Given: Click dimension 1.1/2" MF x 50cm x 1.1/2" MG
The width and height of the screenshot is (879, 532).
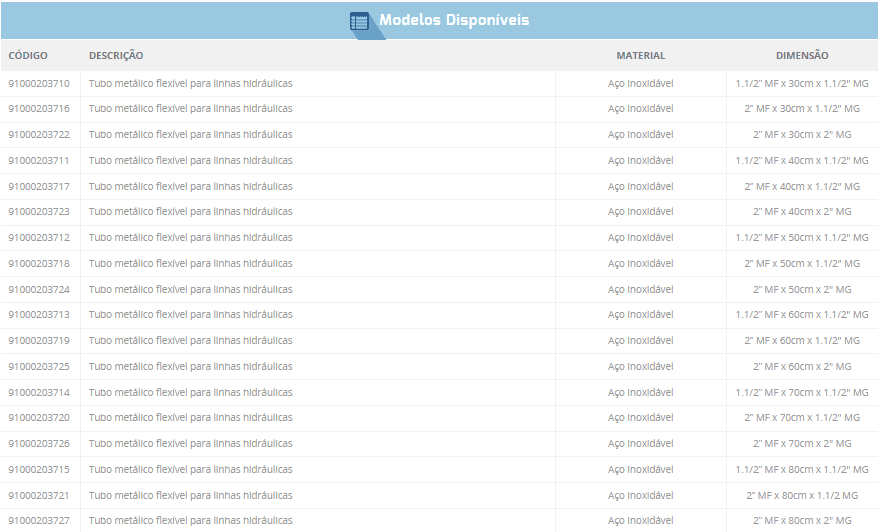Looking at the screenshot, I should click(x=802, y=238).
